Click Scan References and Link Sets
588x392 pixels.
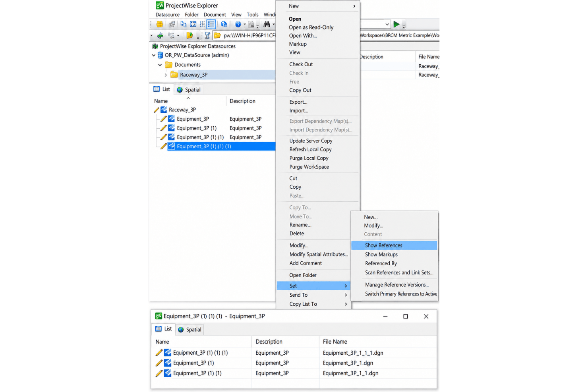pyautogui.click(x=399, y=272)
